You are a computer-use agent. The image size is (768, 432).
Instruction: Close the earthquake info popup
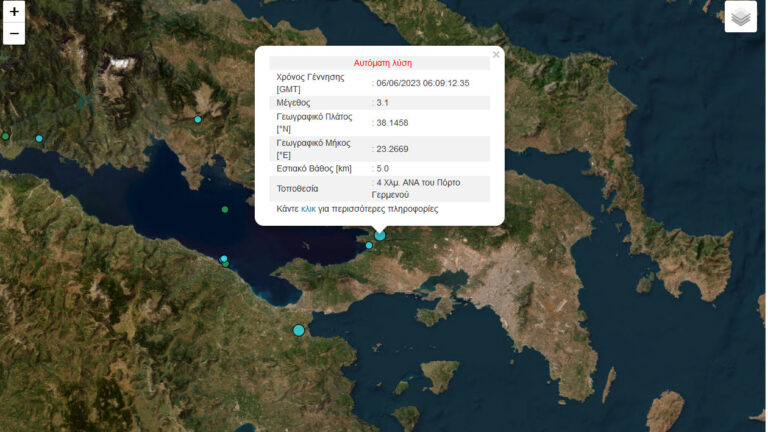point(496,55)
